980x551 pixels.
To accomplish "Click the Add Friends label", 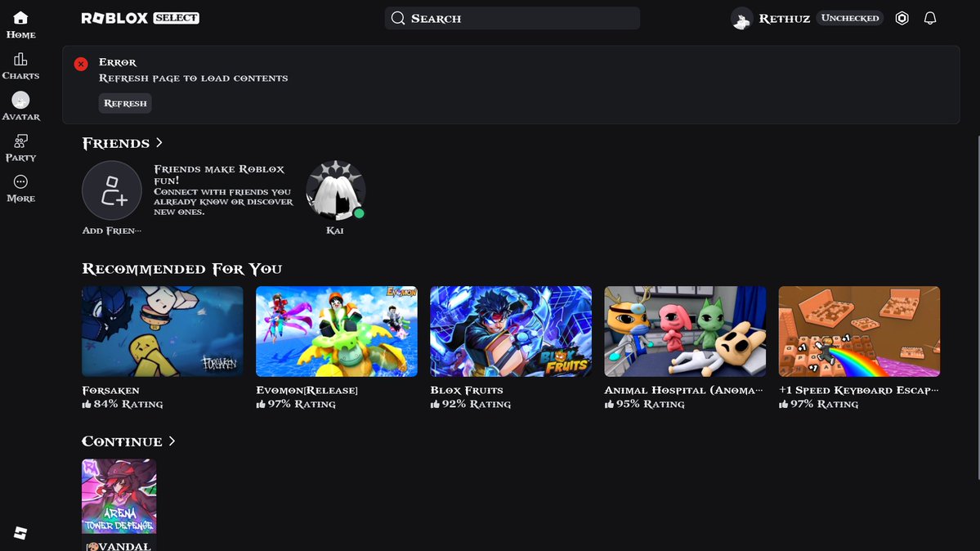I will tap(112, 231).
